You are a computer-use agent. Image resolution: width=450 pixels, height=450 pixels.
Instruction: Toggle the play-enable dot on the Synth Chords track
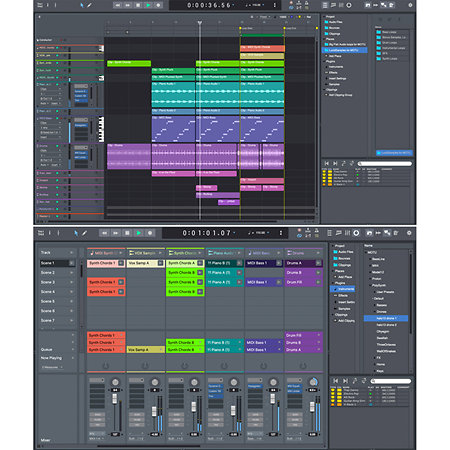point(57,63)
